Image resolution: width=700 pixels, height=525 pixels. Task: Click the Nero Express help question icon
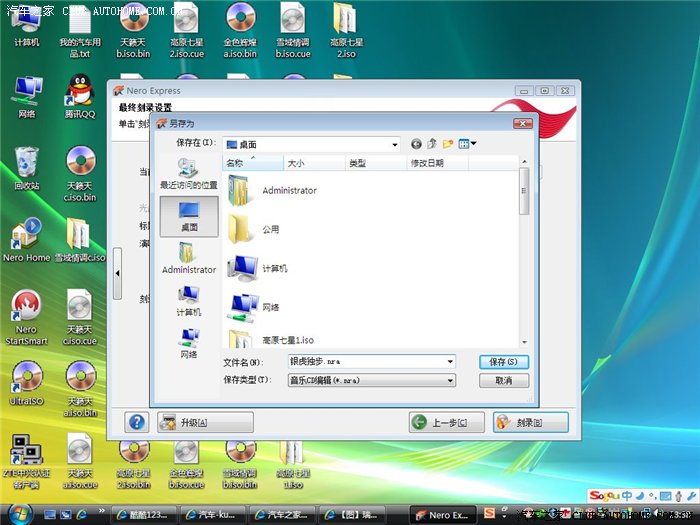click(x=137, y=422)
